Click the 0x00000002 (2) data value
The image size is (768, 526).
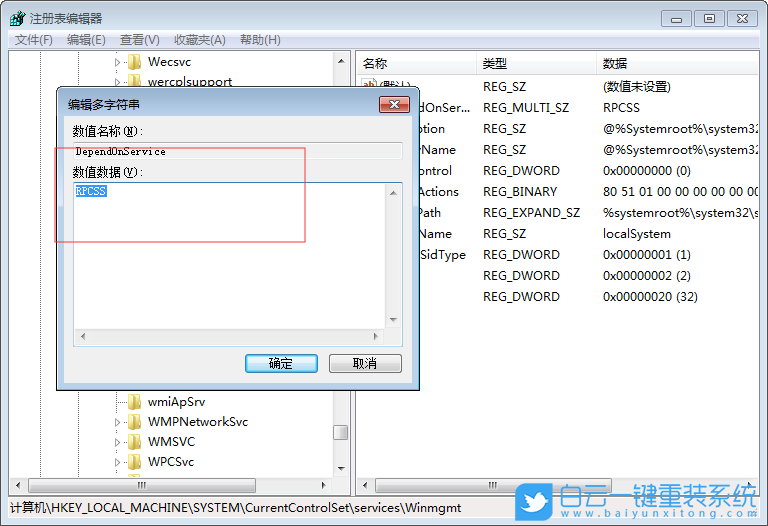pos(647,276)
